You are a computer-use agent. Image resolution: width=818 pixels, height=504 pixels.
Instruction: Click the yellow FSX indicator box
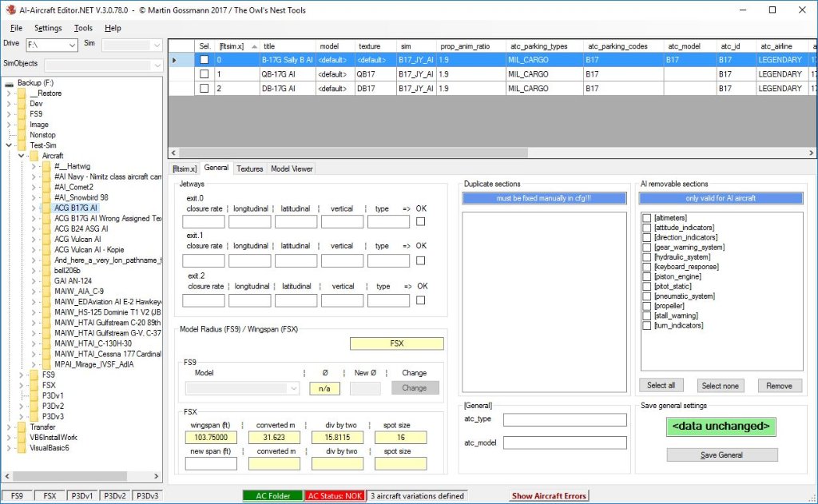[396, 343]
